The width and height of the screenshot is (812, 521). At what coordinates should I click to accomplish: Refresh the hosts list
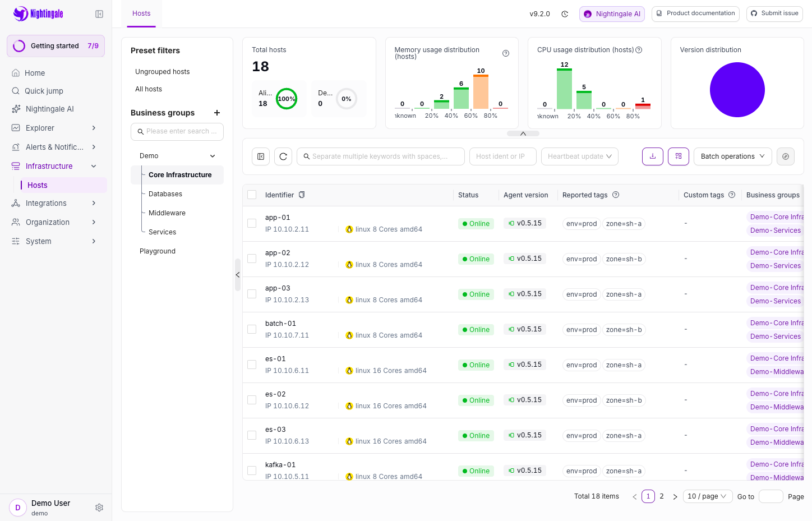pos(283,156)
